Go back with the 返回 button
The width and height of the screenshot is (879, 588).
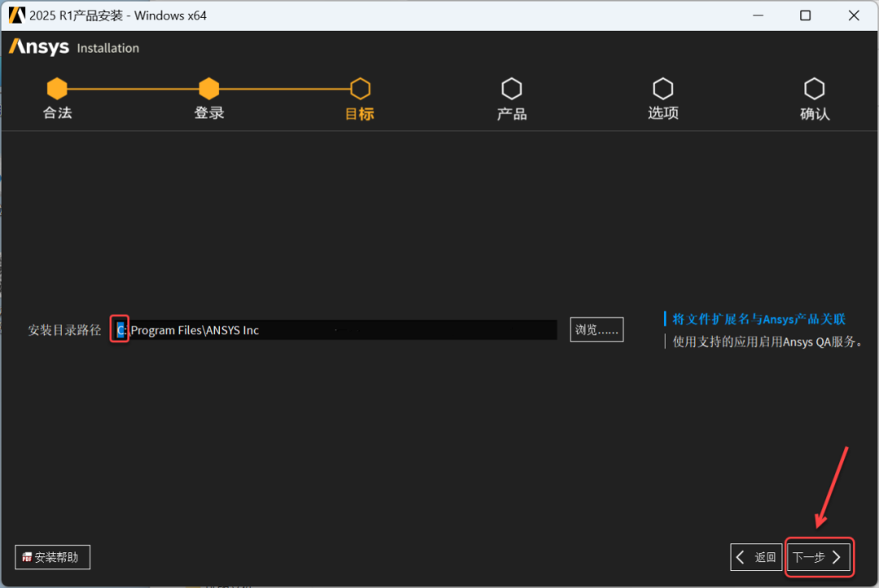[756, 557]
